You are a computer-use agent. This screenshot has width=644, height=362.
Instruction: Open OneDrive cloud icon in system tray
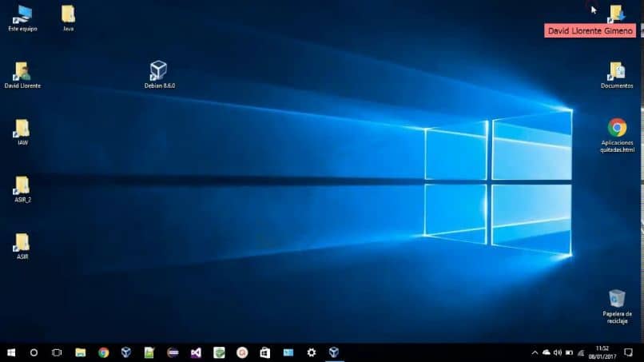pos(547,352)
